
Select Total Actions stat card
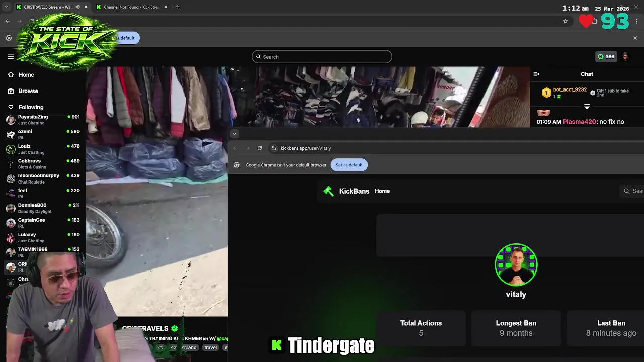[x=421, y=328]
